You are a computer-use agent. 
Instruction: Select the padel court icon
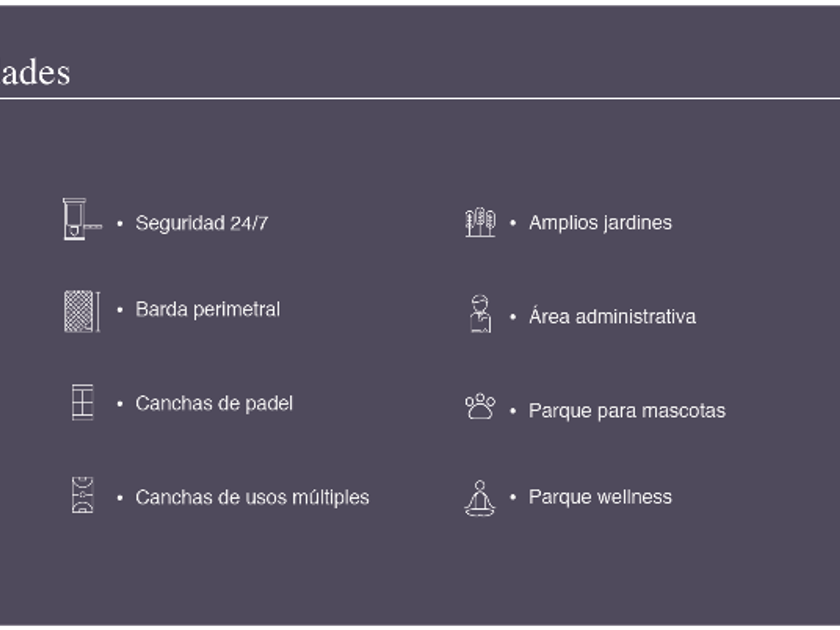pyautogui.click(x=82, y=402)
